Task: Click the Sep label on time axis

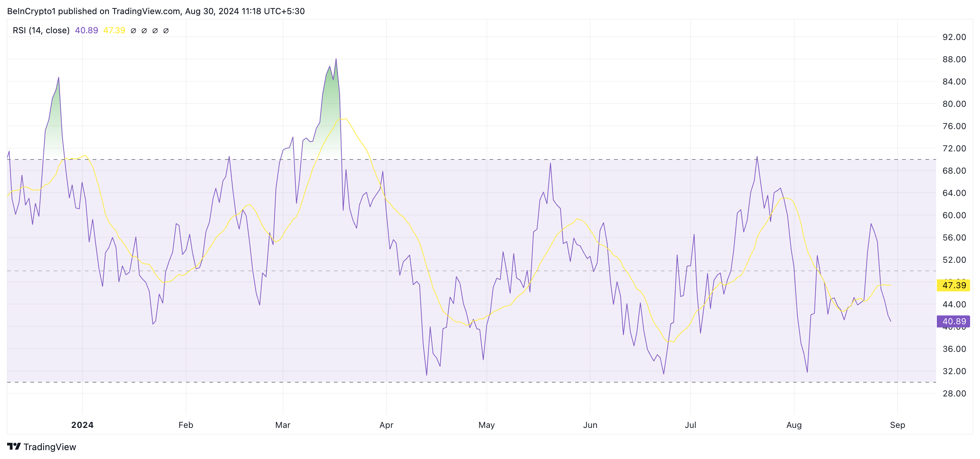Action: [x=898, y=425]
